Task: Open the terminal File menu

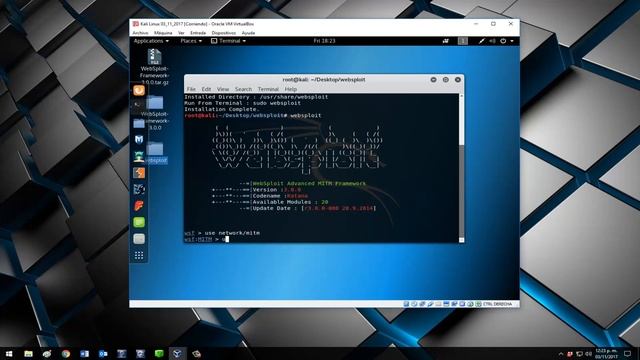Action: pyautogui.click(x=191, y=89)
